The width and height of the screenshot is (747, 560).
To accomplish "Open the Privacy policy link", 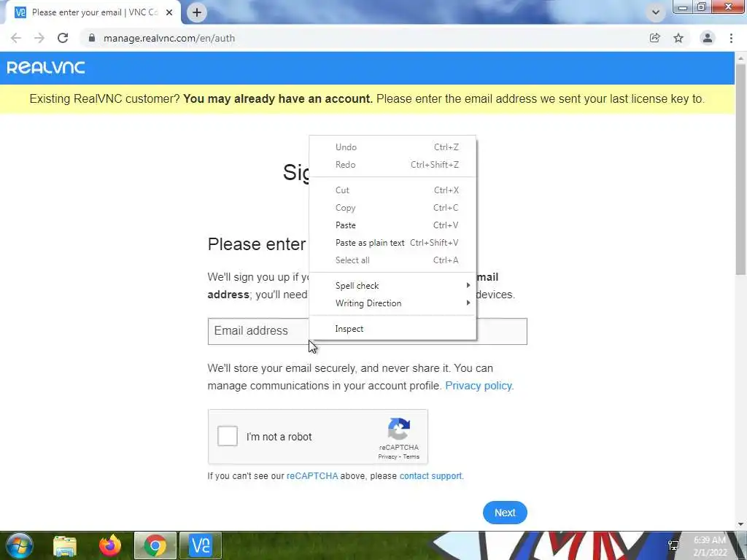I will [x=479, y=386].
